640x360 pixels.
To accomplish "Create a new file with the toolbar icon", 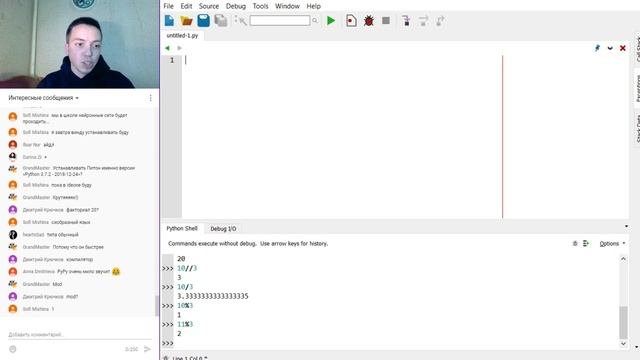I will pos(169,20).
